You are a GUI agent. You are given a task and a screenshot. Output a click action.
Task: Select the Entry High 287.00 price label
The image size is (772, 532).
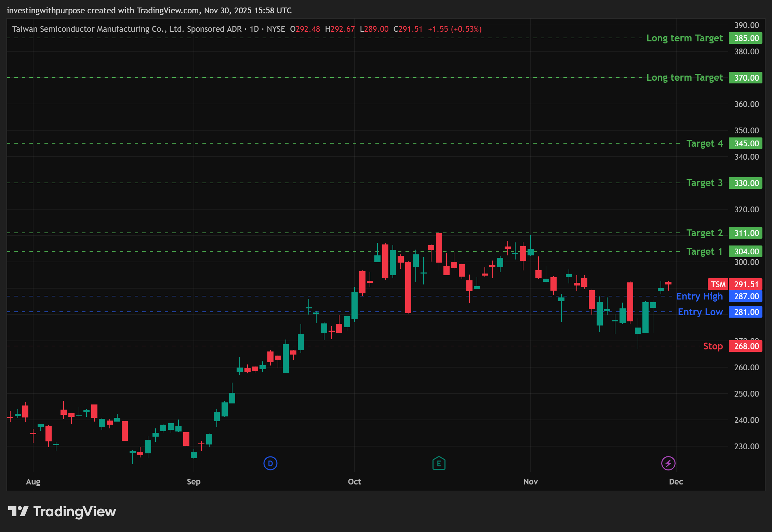(745, 296)
